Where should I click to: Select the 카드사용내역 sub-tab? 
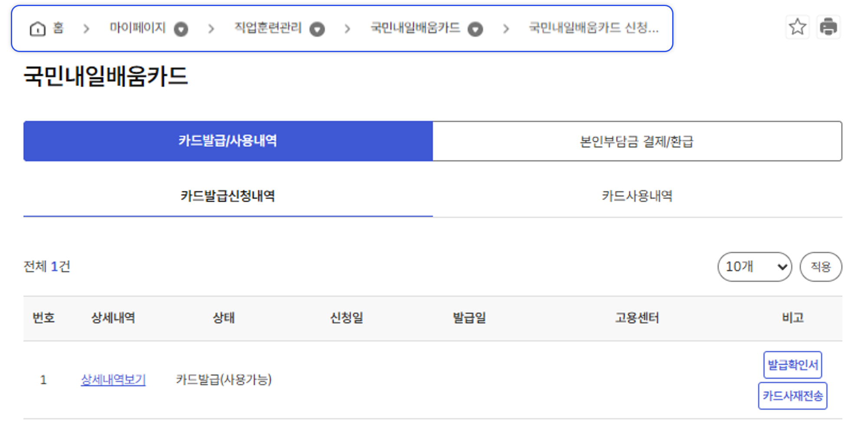click(637, 196)
